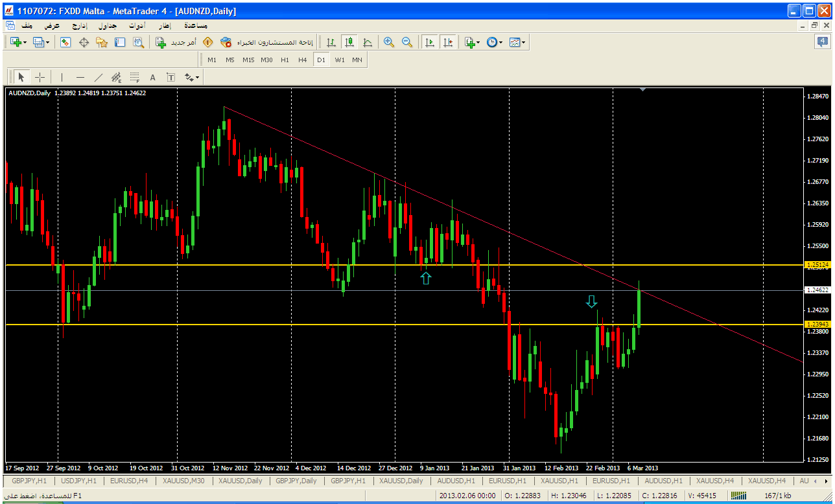Select the text tool A
Image resolution: width=835 pixels, height=504 pixels.
click(x=153, y=77)
